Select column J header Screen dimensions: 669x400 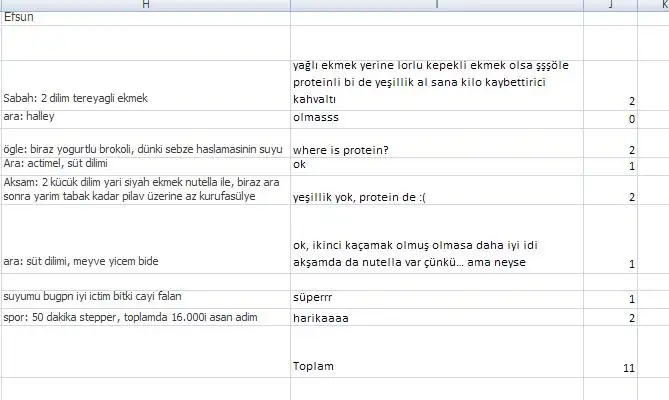click(611, 5)
